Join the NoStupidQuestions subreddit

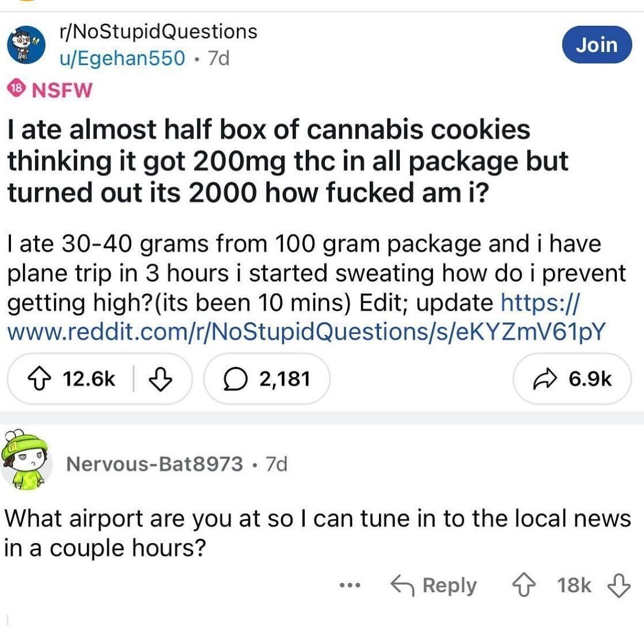(596, 44)
